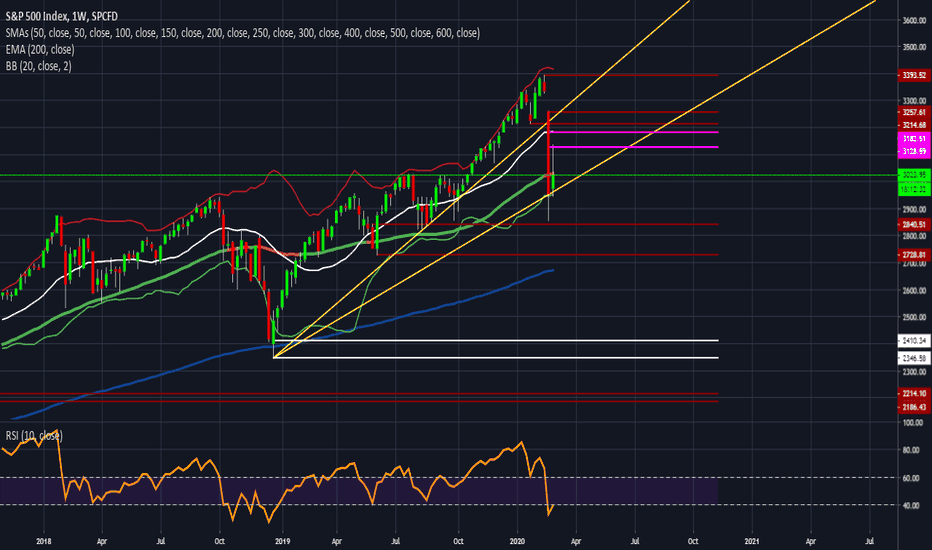Select the SMAs indicator legend line
The image size is (932, 550).
pyautogui.click(x=243, y=33)
